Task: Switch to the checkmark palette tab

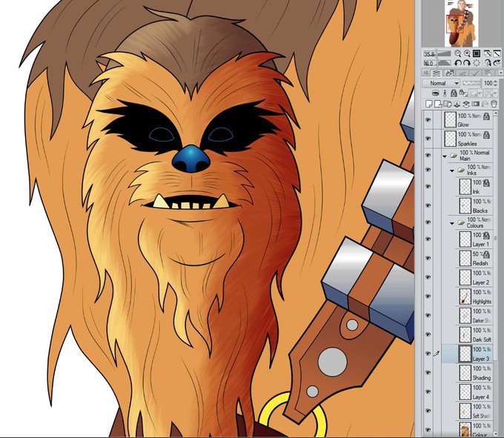Action: pos(476,73)
